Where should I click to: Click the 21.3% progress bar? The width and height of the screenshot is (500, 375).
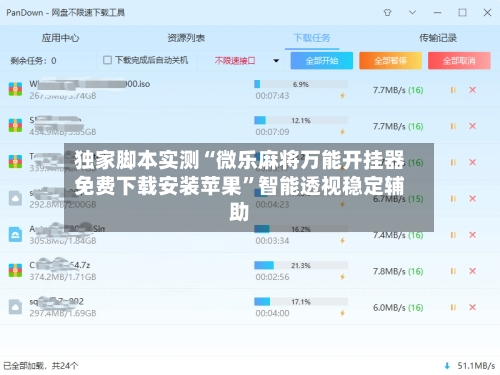click(301, 265)
